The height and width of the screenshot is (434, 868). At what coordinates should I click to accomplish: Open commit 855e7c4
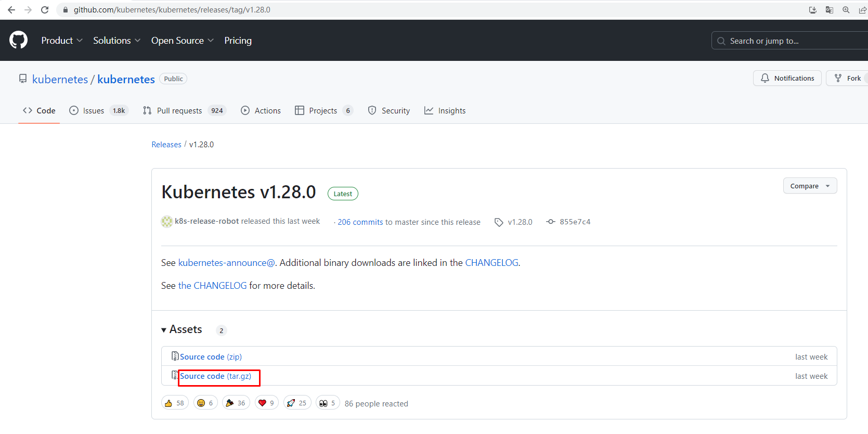[575, 222]
